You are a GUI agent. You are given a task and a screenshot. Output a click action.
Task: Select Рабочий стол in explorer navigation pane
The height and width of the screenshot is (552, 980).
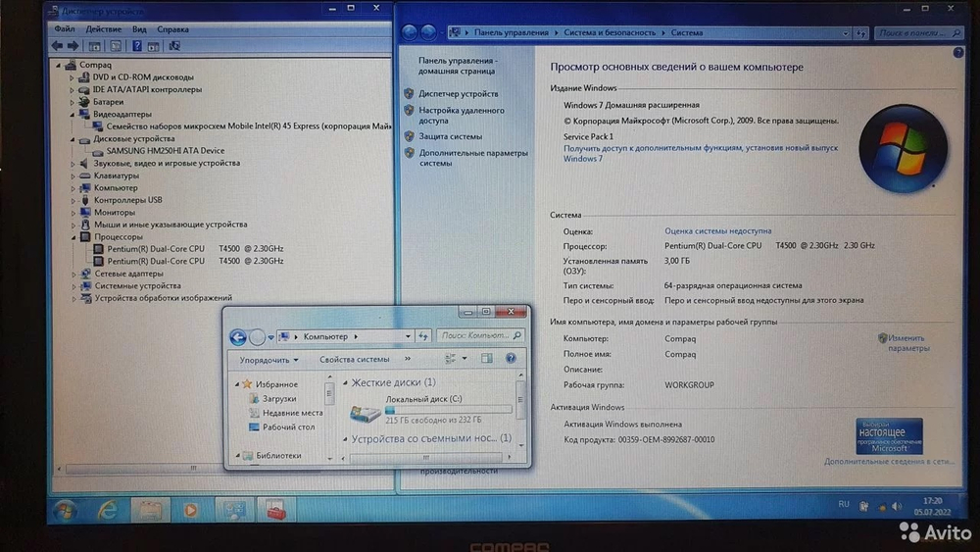point(288,427)
